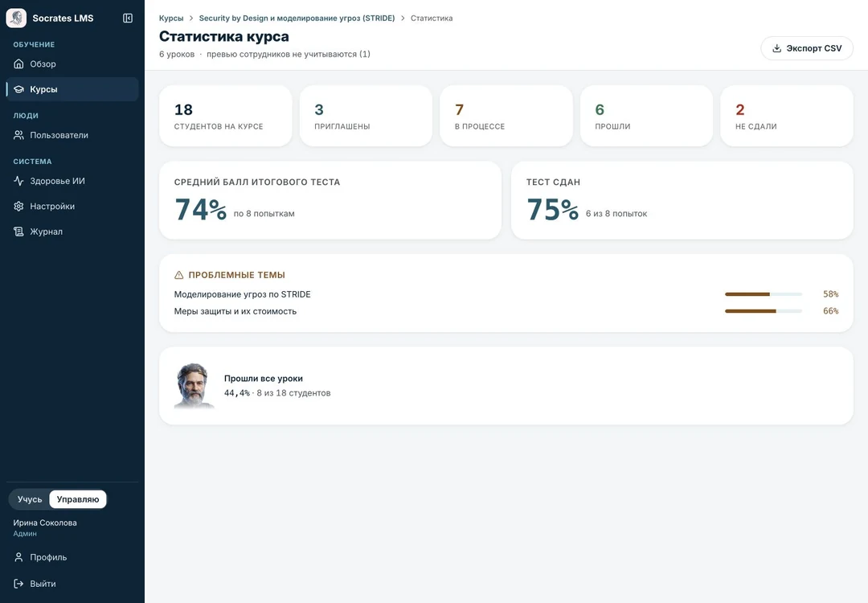Click the 74% average score value
This screenshot has width=868, height=603.
(x=200, y=209)
